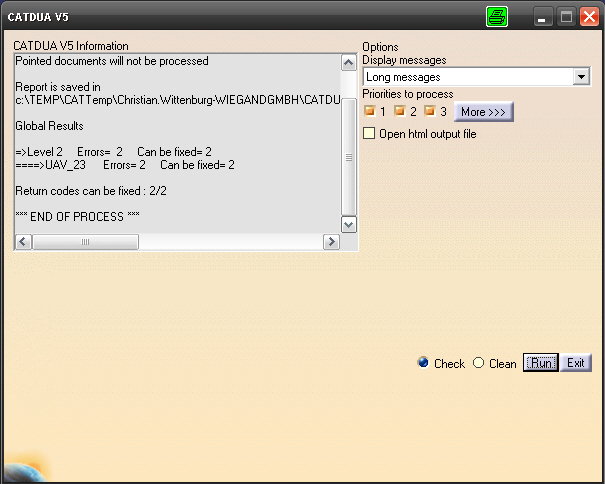Minimize the CATDUA V5 window
This screenshot has width=605, height=484.
click(x=542, y=17)
